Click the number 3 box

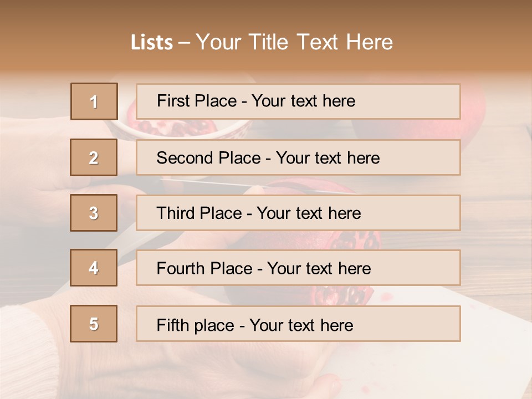tap(94, 213)
